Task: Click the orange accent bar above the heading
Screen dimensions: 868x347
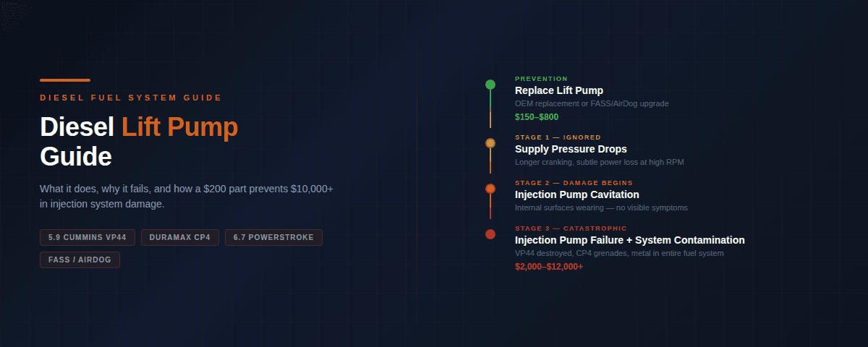Action: click(x=65, y=80)
